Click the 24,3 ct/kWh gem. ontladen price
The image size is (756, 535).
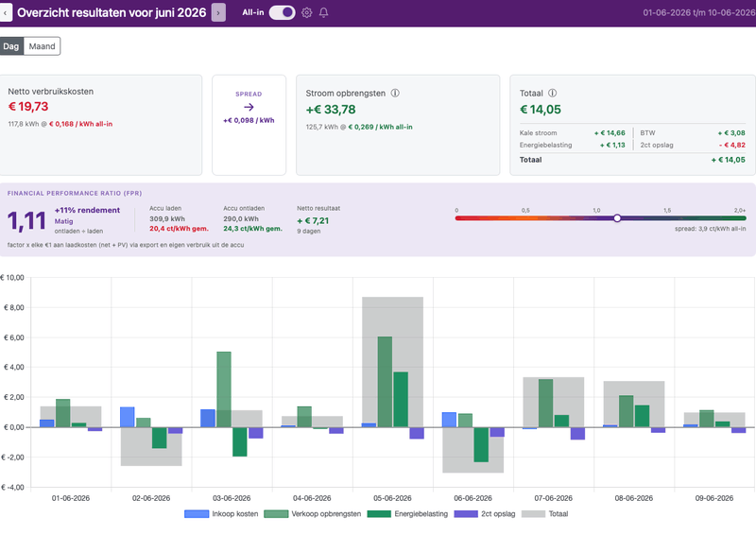[x=252, y=229]
